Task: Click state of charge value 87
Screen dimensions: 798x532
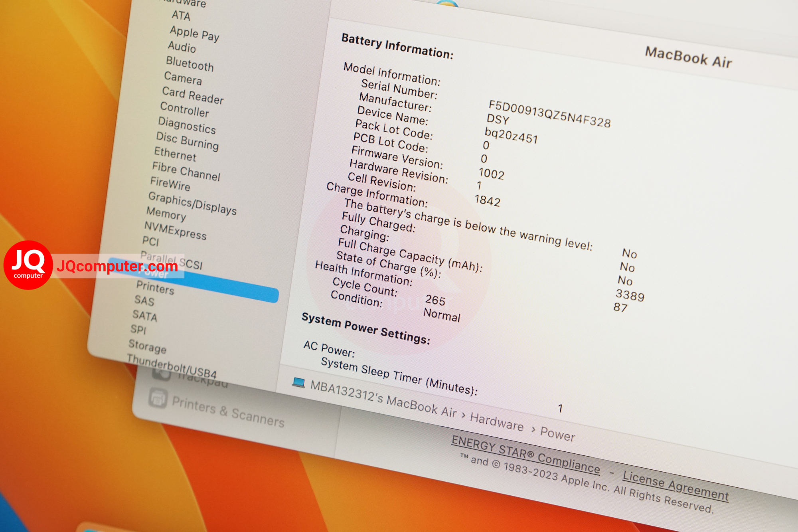Action: coord(620,307)
